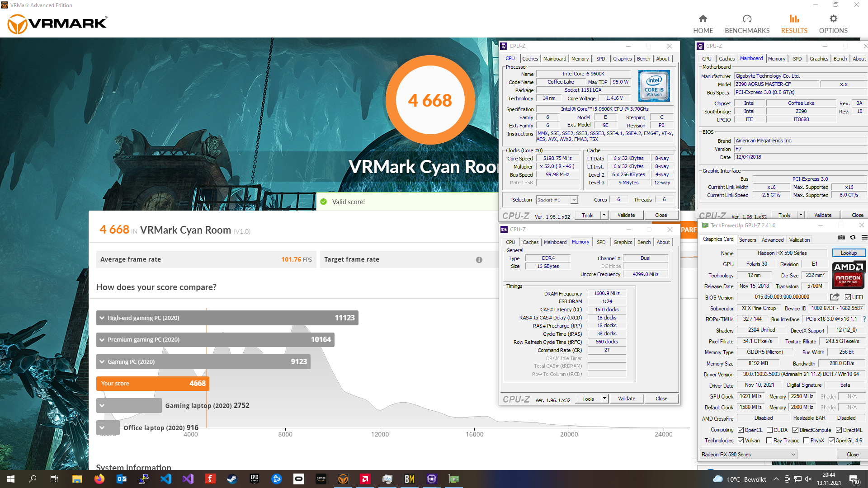Viewport: 868px width, 488px height.
Task: Open Oculus app from the taskbar
Action: coord(298,479)
